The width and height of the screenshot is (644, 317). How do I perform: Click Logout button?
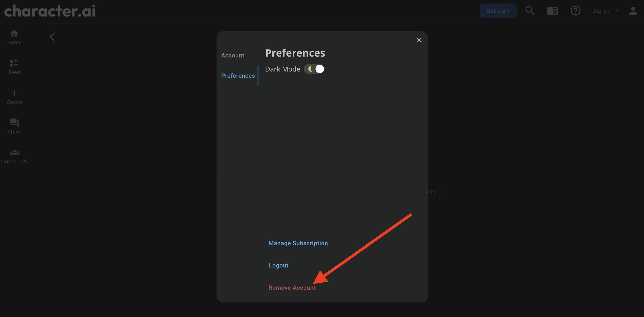[x=279, y=265]
